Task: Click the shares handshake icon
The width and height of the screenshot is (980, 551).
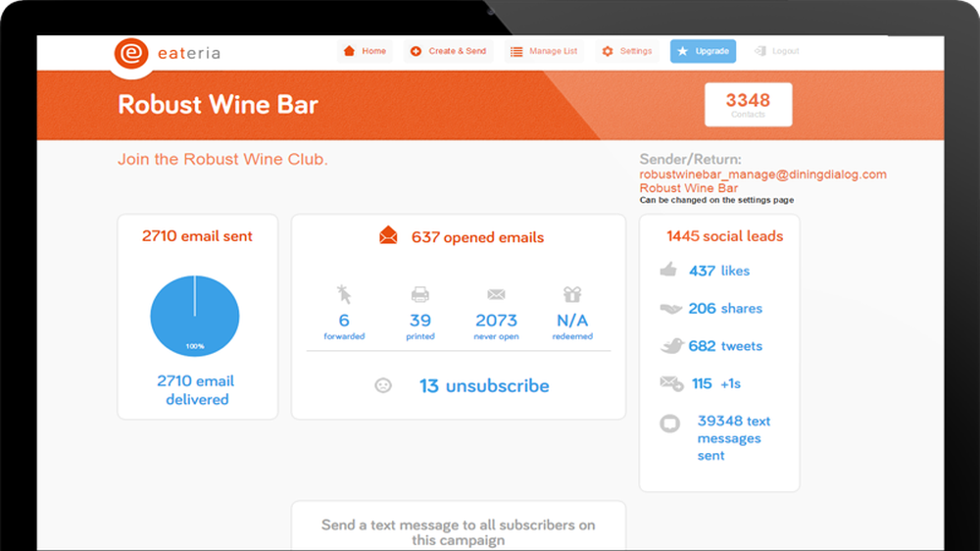Action: point(670,308)
